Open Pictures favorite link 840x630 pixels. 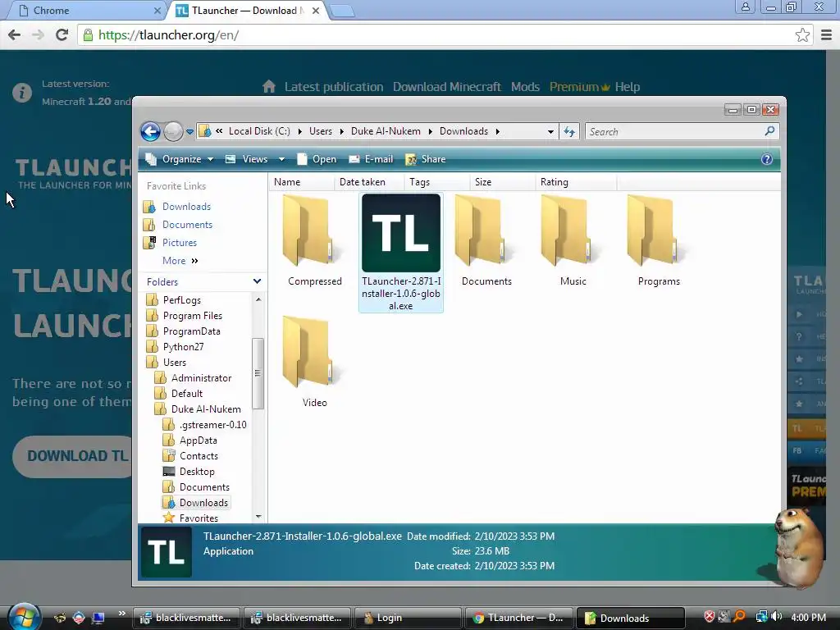[x=180, y=243]
